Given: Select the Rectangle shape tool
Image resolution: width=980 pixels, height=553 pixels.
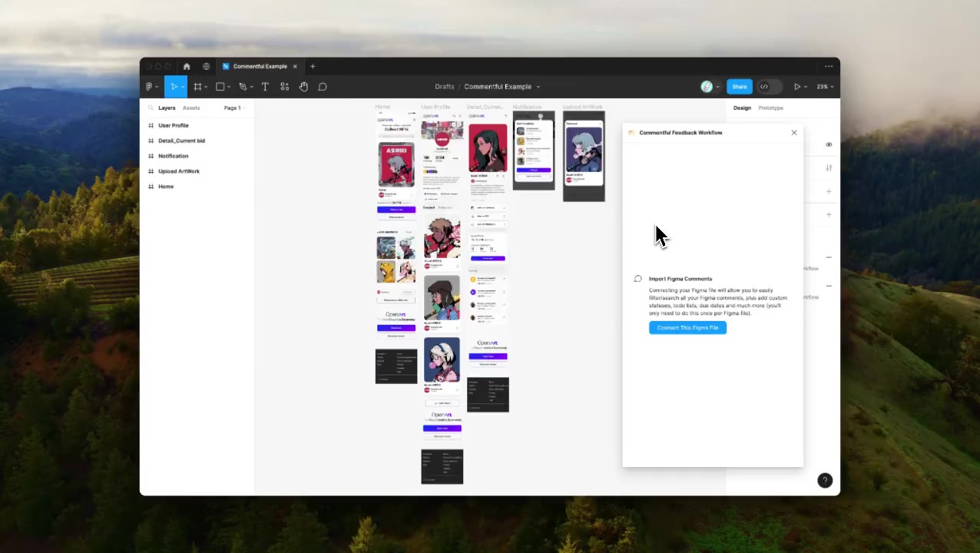Looking at the screenshot, I should tap(220, 87).
